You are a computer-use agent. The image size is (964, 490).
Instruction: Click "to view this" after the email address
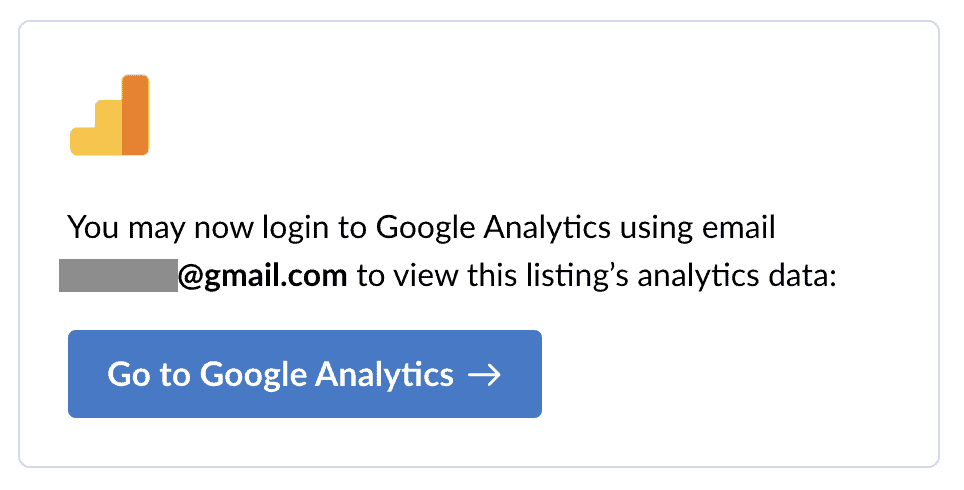click(x=437, y=275)
